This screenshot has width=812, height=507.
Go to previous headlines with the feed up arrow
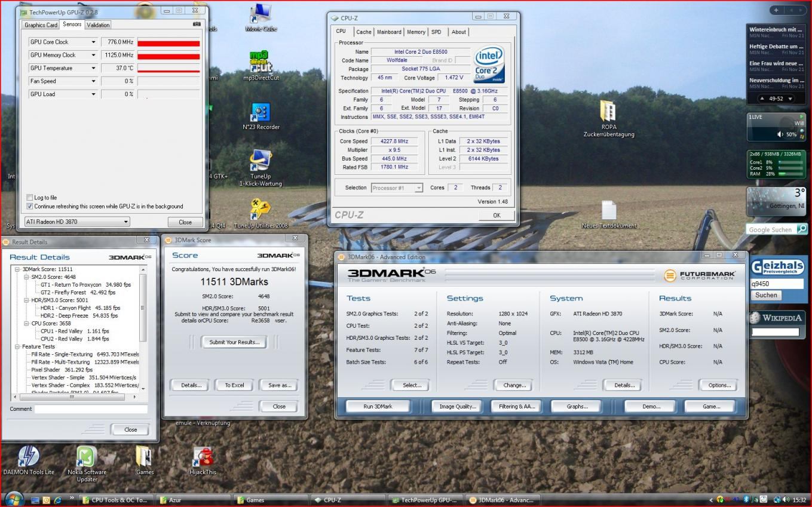pyautogui.click(x=762, y=99)
